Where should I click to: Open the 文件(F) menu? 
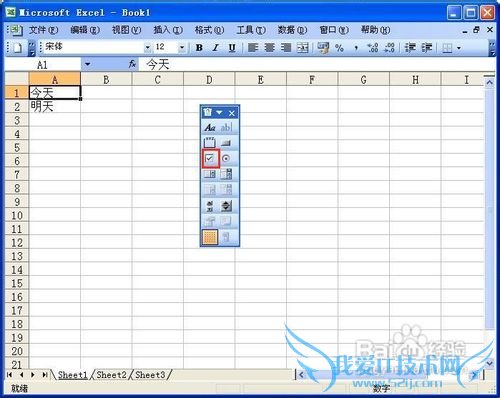pyautogui.click(x=43, y=30)
